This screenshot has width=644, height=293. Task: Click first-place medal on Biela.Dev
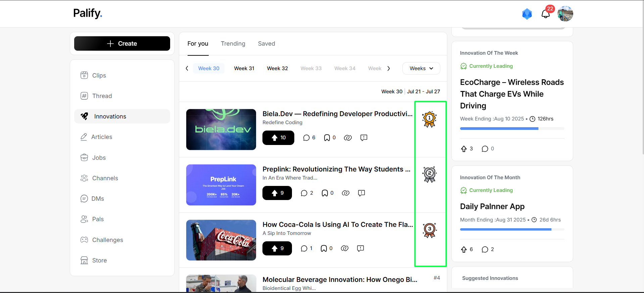[430, 119]
